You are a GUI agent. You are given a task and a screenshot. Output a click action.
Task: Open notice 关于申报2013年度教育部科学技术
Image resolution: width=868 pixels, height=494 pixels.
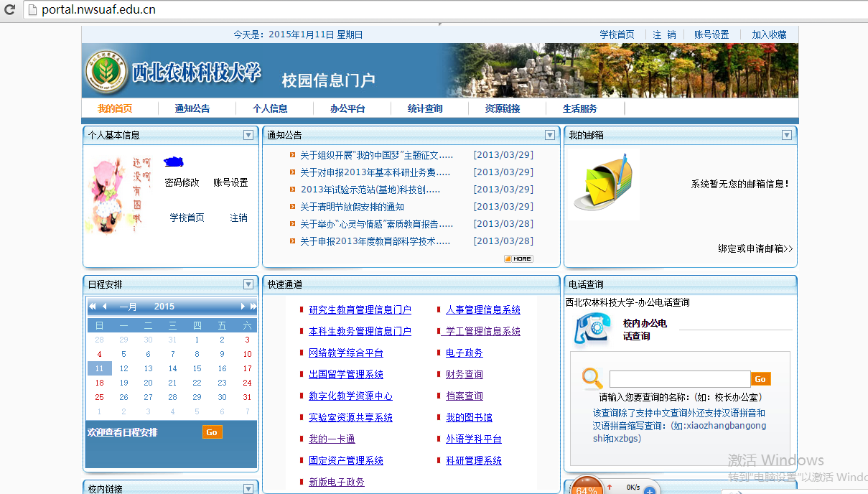click(x=375, y=241)
